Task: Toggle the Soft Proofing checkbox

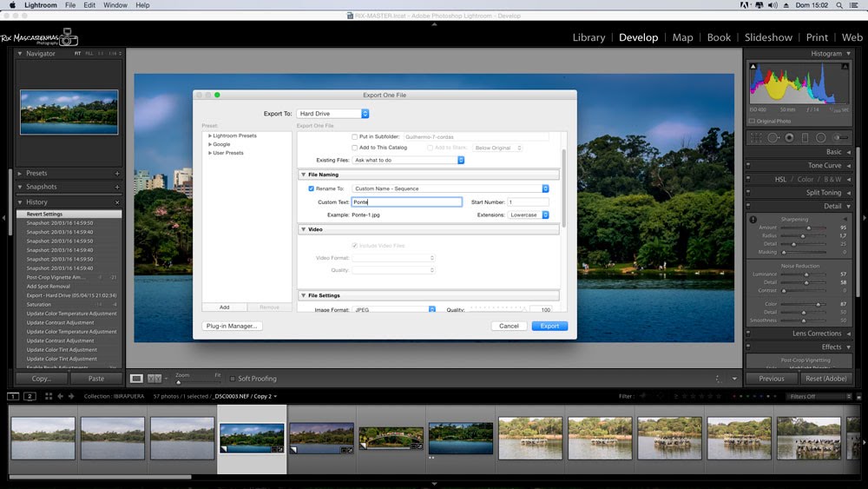Action: pyautogui.click(x=233, y=379)
